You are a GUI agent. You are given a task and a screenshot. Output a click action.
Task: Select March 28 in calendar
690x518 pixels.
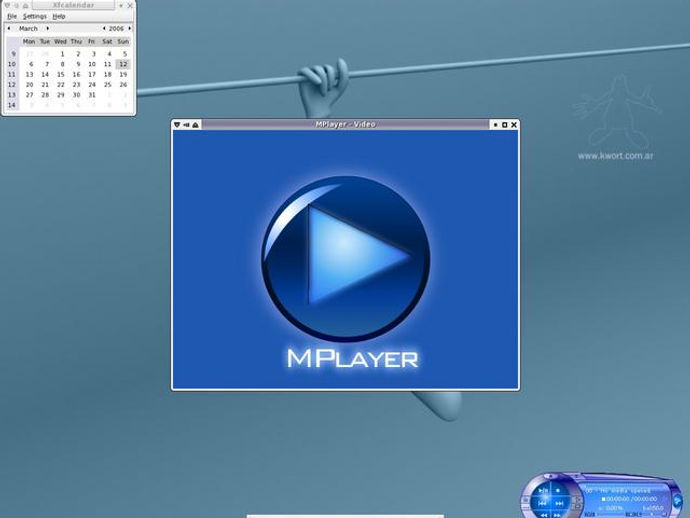click(45, 95)
